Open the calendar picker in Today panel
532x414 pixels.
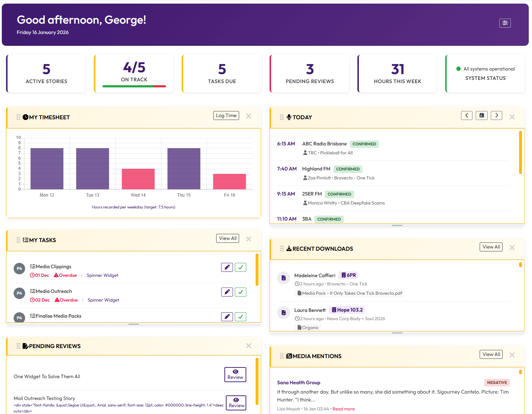(481, 115)
